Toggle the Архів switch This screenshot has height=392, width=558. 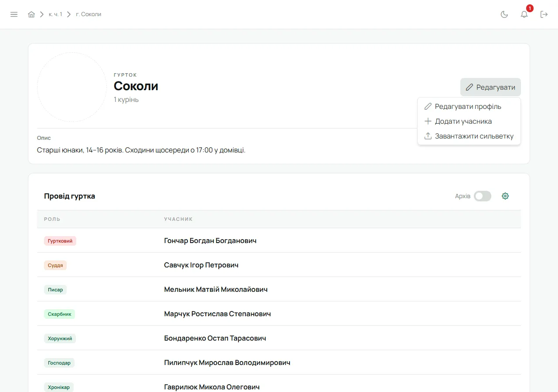(x=483, y=196)
